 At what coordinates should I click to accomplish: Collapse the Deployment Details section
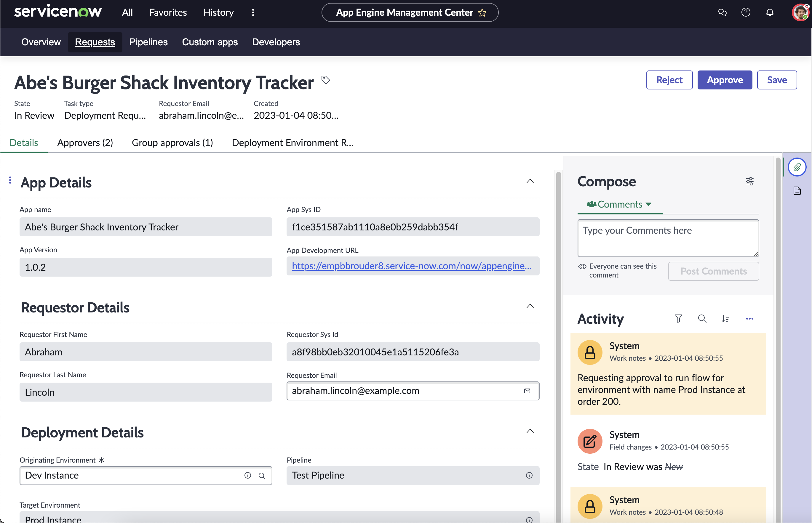(x=530, y=431)
